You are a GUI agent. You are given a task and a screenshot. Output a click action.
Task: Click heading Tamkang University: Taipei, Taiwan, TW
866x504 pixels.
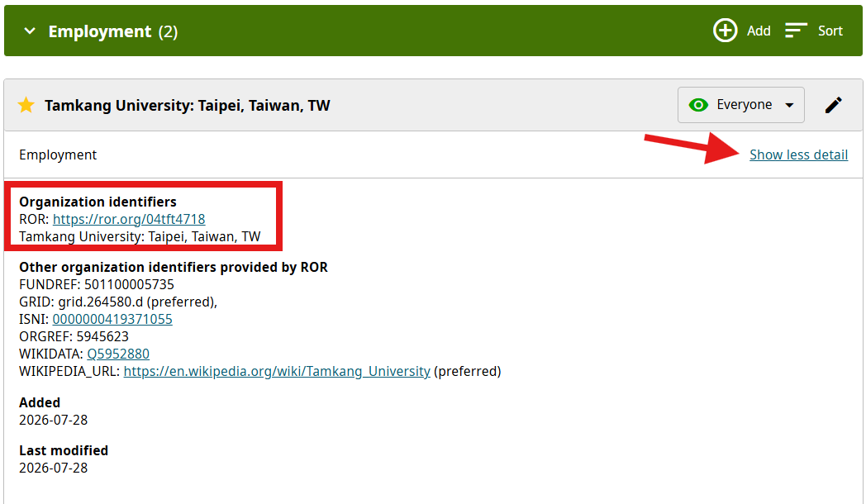[x=188, y=106]
